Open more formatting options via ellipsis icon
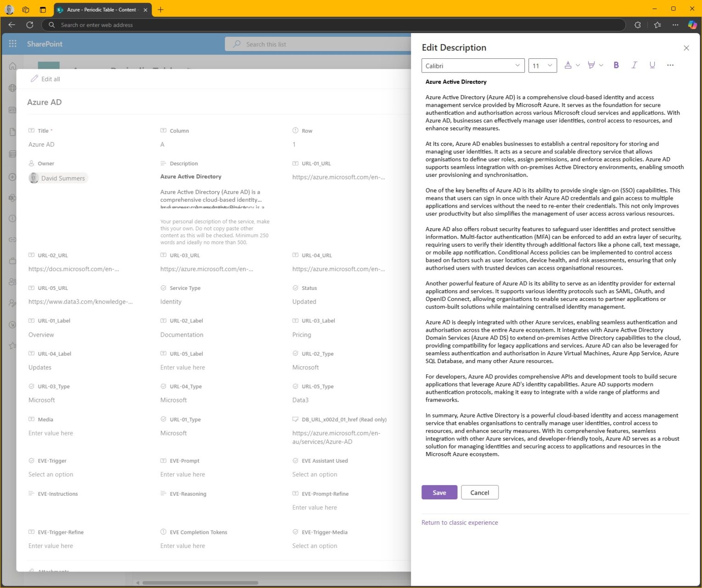The image size is (702, 588). (670, 65)
